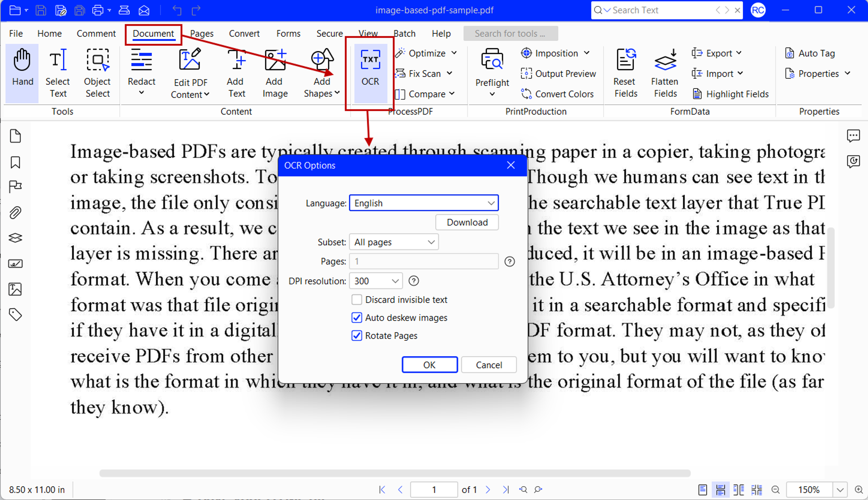Open the Subset dropdown showing All pages
This screenshot has width=868, height=500.
coord(394,242)
